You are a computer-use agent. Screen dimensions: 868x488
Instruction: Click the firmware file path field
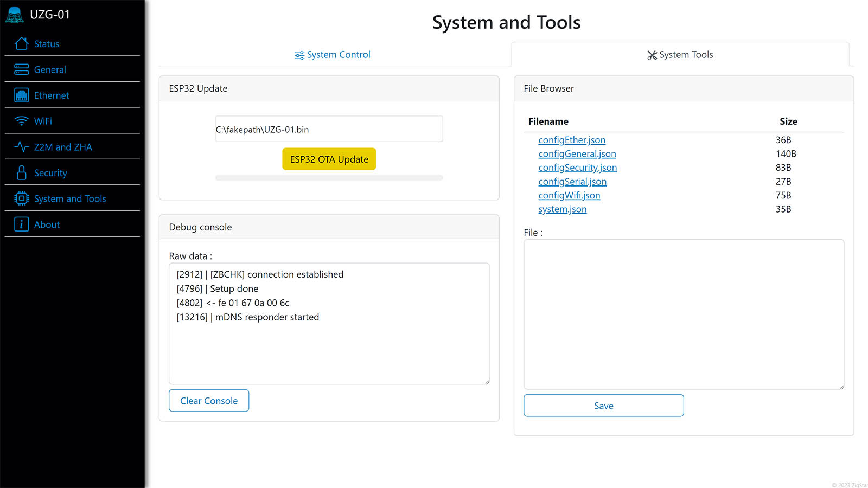329,129
